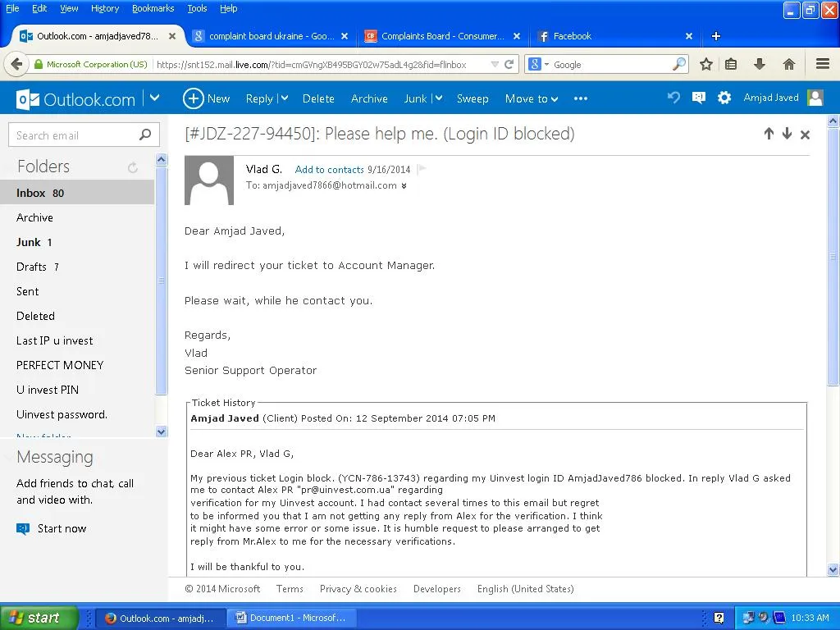Close the Complaints Board tab

517,36
